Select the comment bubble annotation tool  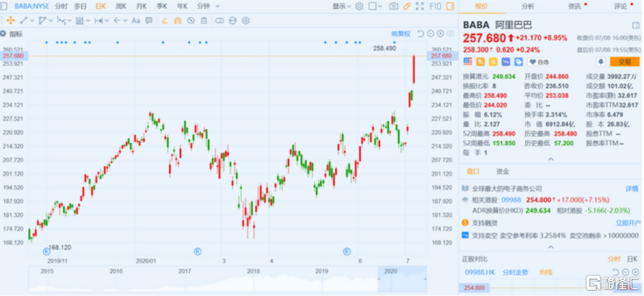pyautogui.click(x=149, y=20)
